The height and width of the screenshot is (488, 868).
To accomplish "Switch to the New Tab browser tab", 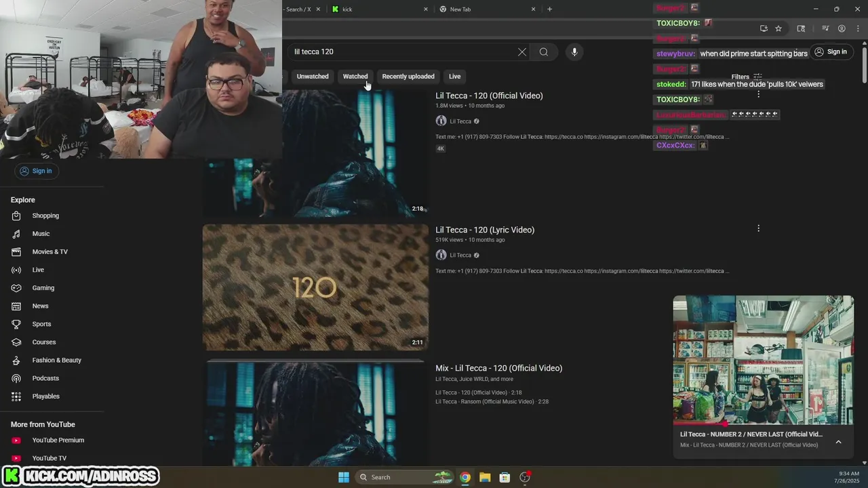I will (487, 9).
